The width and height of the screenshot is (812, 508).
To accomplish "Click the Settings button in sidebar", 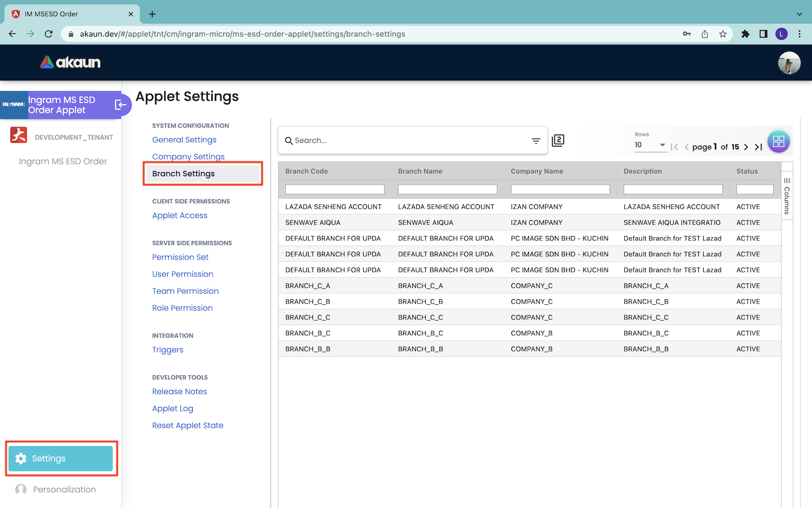I will [61, 458].
